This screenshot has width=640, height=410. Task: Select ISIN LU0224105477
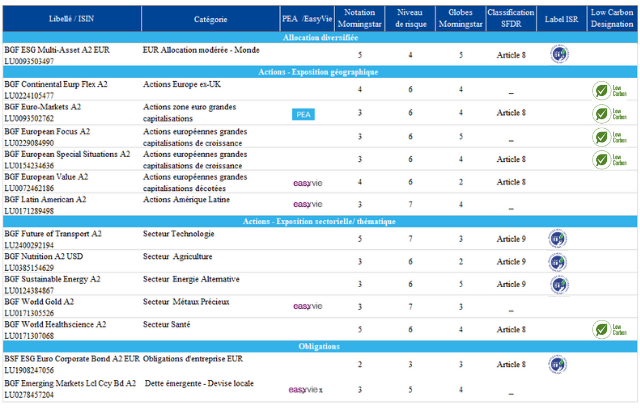pos(29,95)
